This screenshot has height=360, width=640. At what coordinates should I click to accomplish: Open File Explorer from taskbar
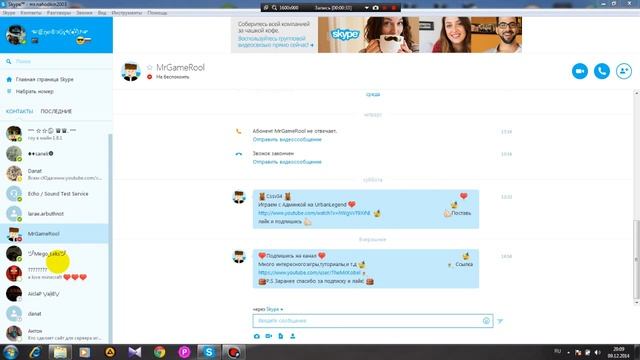60,352
